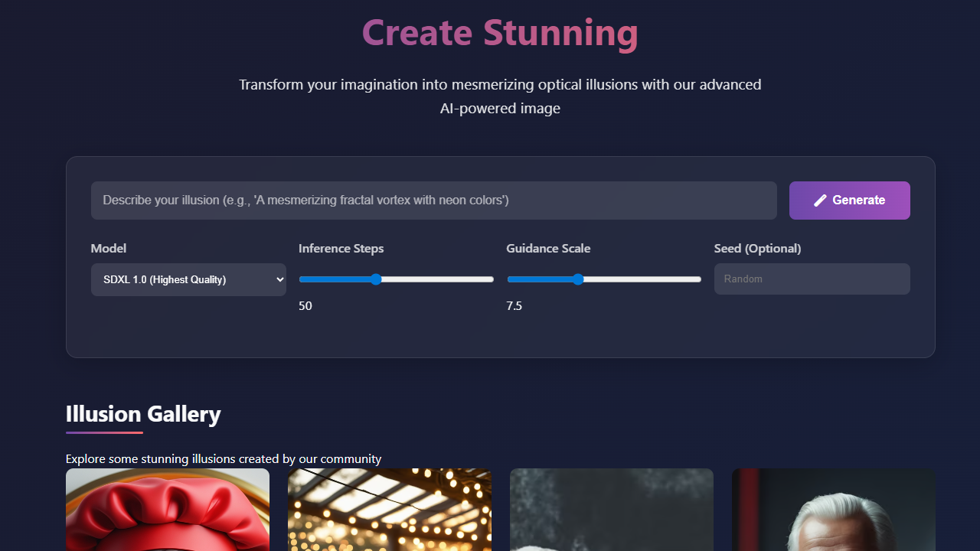Image resolution: width=980 pixels, height=551 pixels.
Task: Click the Create Stunning headline
Action: point(500,32)
